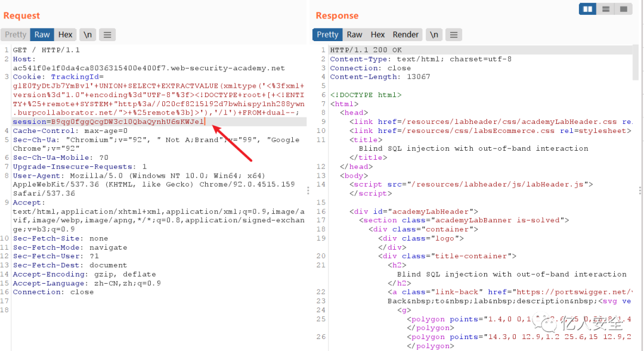Screen dimensions: 644x351
Task: Click the burpcollaborator.net payload line
Action: tap(156, 113)
